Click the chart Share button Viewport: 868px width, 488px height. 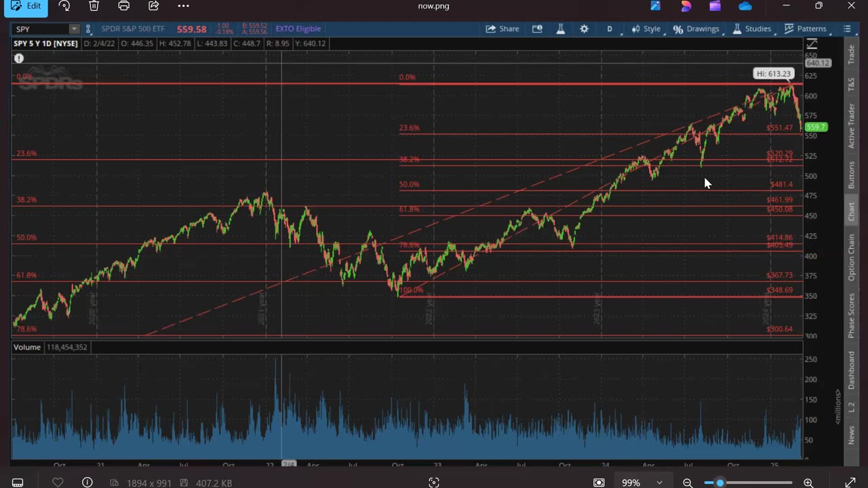click(502, 29)
